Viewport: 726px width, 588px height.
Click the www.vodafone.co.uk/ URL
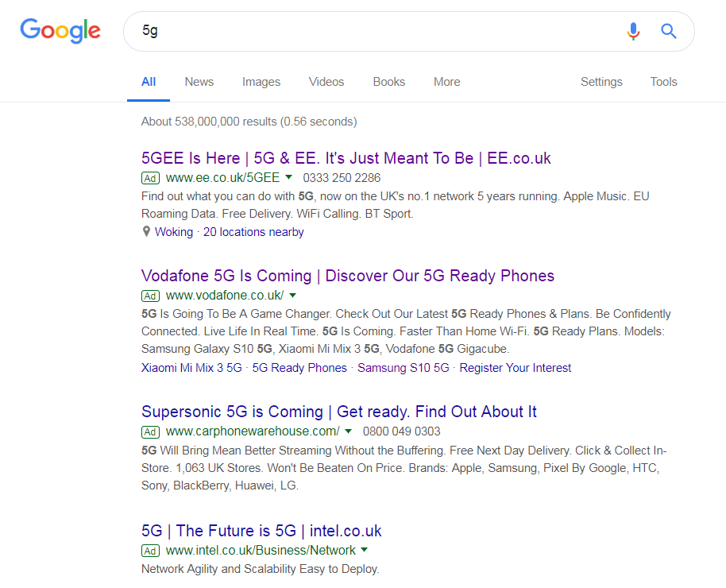tap(225, 295)
